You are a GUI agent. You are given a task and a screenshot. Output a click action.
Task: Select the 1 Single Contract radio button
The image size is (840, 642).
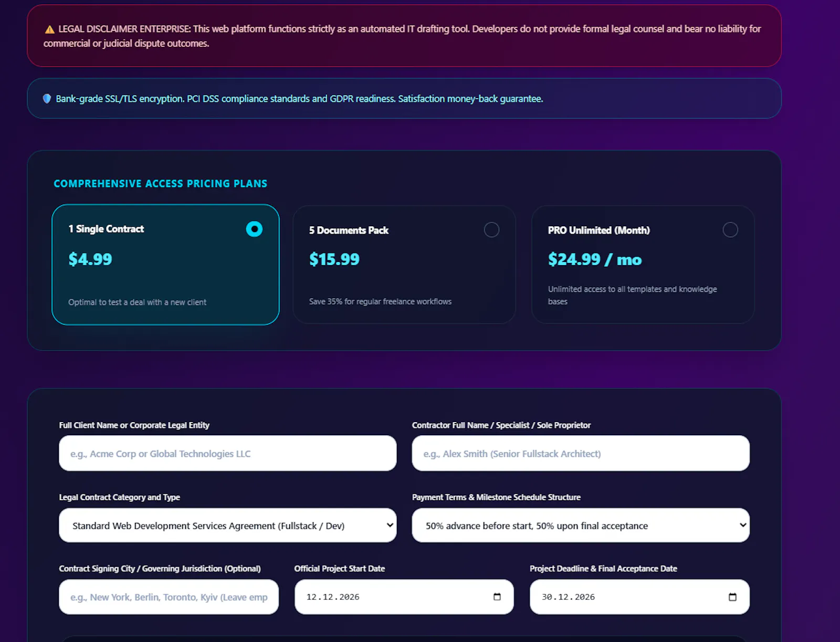254,229
